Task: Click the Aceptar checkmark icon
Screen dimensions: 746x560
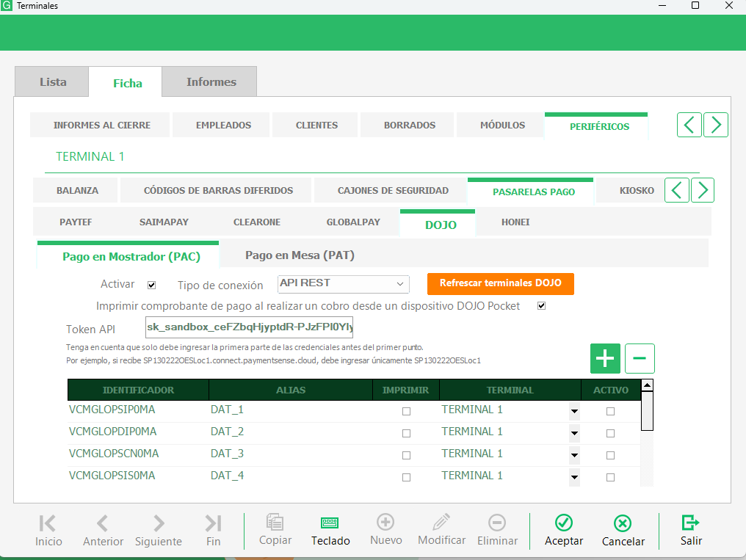Action: point(564,523)
